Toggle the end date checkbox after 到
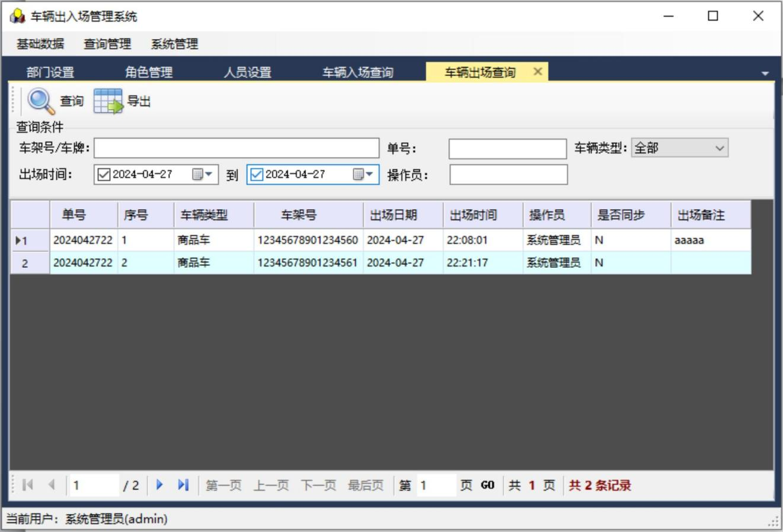Viewport: 783px width, 532px height. pos(257,174)
